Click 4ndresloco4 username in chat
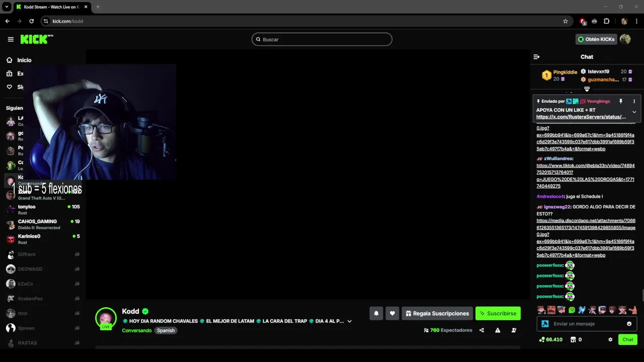This screenshot has width=644, height=362. pyautogui.click(x=550, y=197)
